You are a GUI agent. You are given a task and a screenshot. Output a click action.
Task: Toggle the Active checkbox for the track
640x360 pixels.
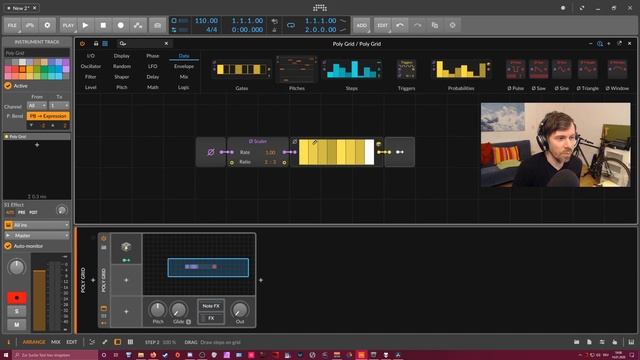[x=8, y=86]
